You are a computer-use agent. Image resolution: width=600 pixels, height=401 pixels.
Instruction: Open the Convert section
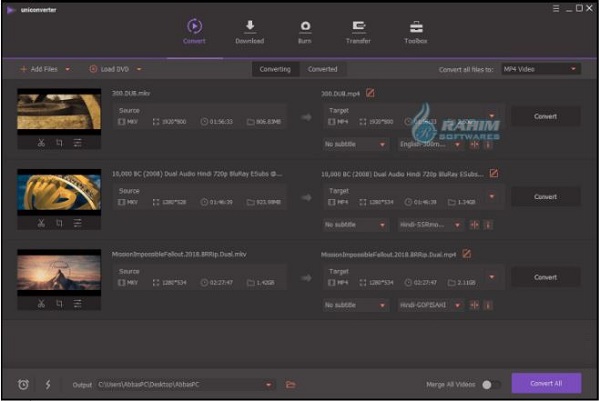(194, 32)
